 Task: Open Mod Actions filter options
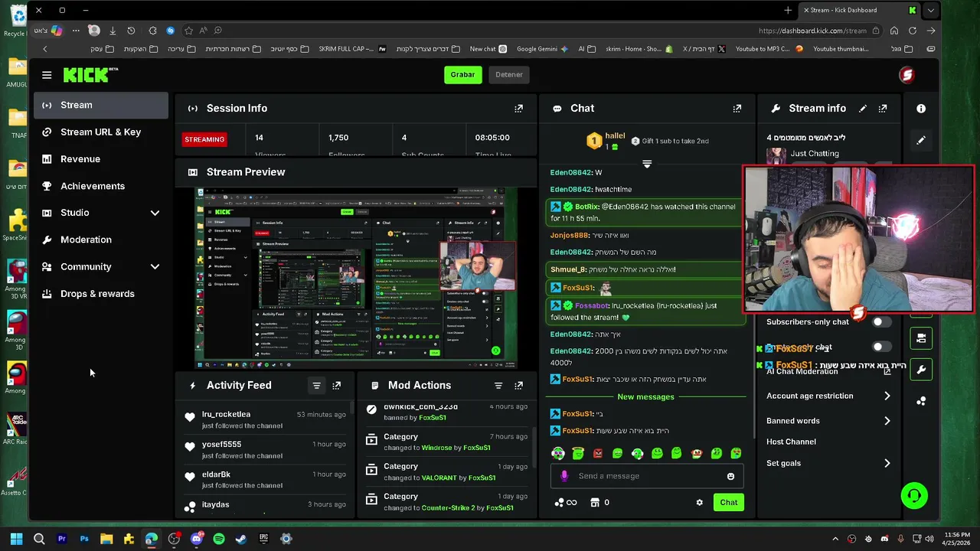point(498,386)
